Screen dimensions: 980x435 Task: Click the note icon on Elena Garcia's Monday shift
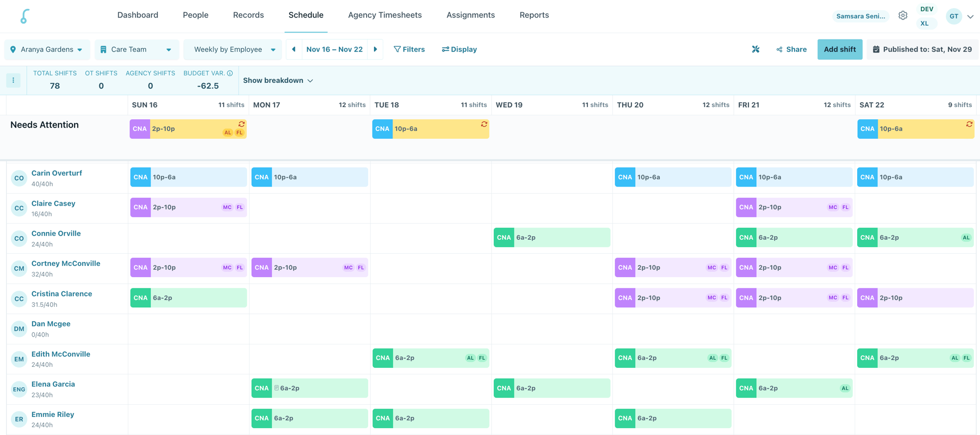click(x=276, y=388)
